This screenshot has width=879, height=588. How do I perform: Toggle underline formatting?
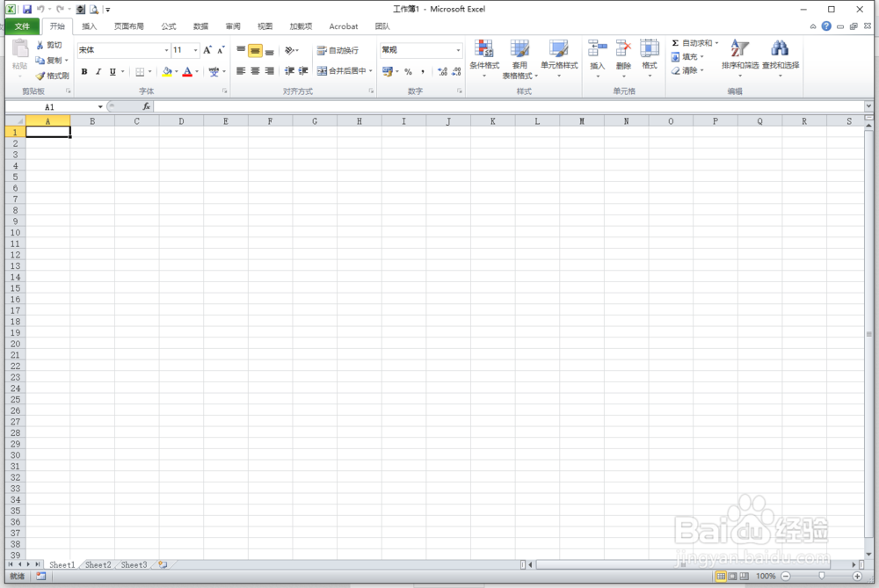(113, 71)
